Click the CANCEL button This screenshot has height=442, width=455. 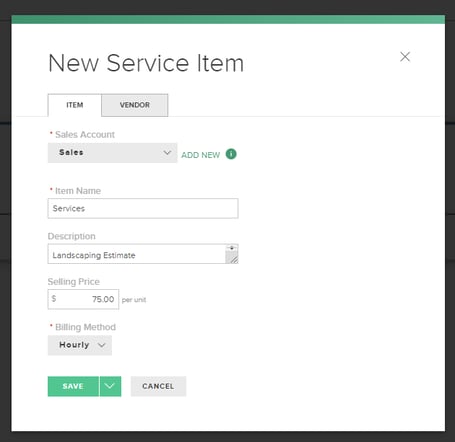click(x=158, y=386)
